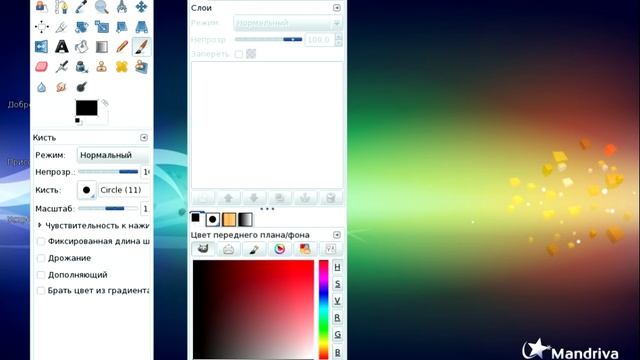Select the Heal tool
Image resolution: width=640 pixels, height=360 pixels.
coord(121,67)
